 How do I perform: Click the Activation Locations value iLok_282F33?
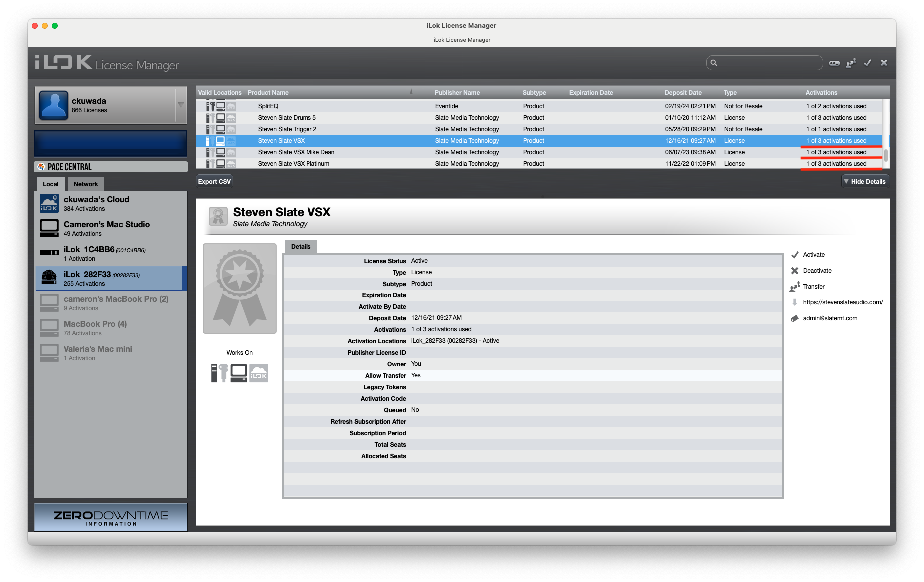coord(455,341)
